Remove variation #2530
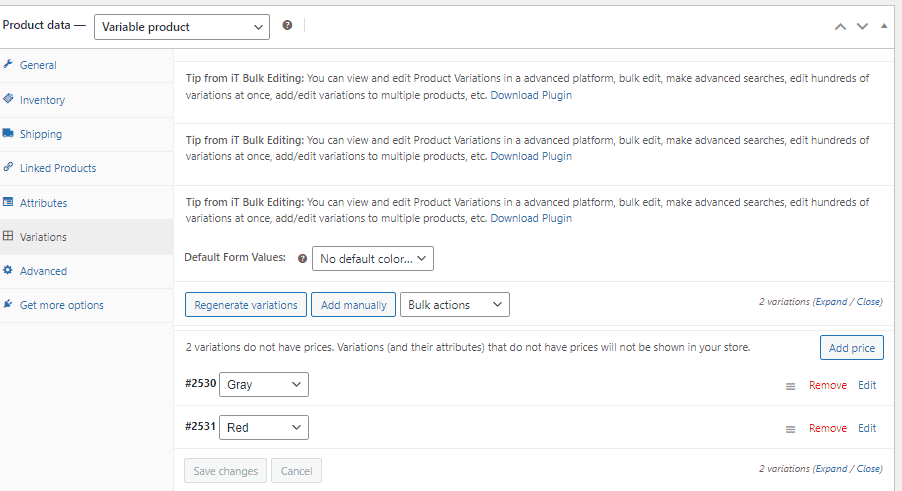Viewport: 902px width, 491px height. pyautogui.click(x=827, y=386)
